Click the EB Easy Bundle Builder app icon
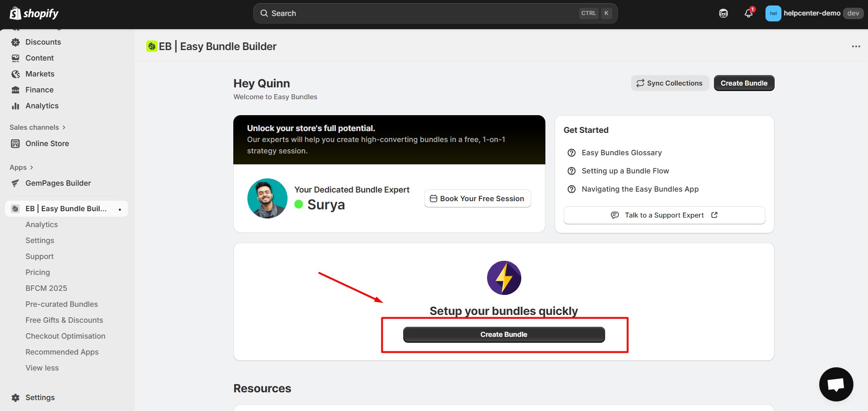The height and width of the screenshot is (411, 868). (x=15, y=208)
